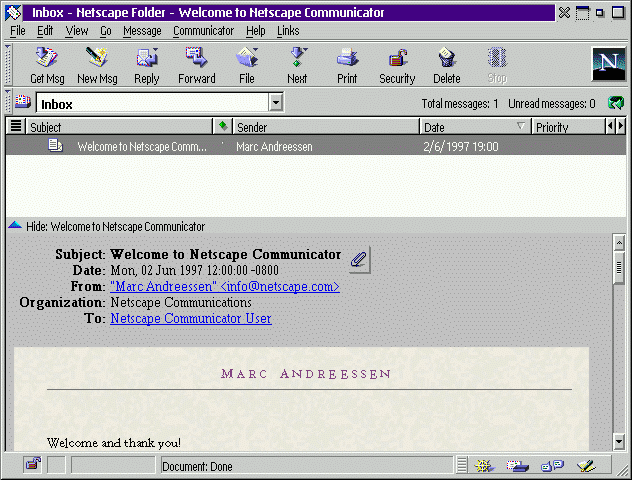The width and height of the screenshot is (632, 480).
Task: Toggle message threading column icon
Action: [16, 126]
